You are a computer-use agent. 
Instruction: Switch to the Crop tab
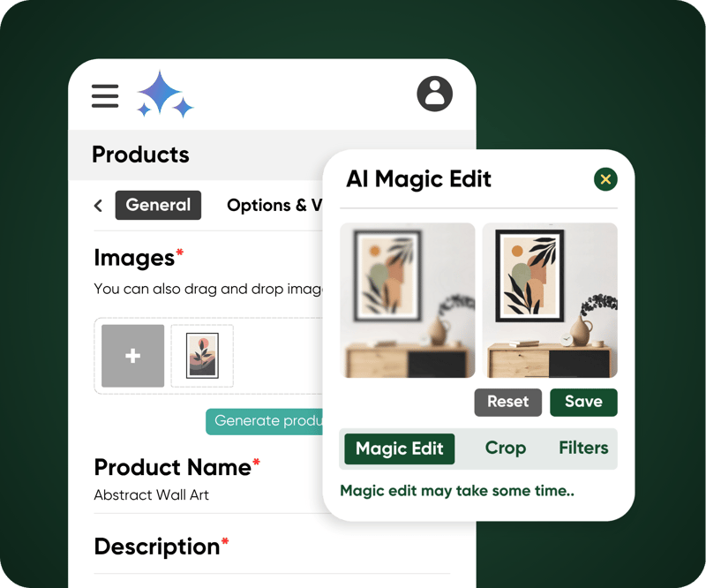506,449
